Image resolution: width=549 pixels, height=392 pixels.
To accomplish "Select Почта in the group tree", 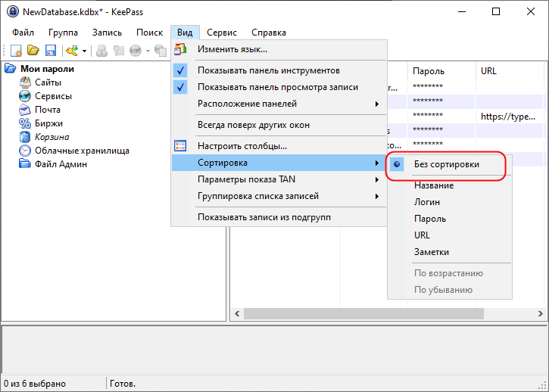I will pyautogui.click(x=48, y=110).
